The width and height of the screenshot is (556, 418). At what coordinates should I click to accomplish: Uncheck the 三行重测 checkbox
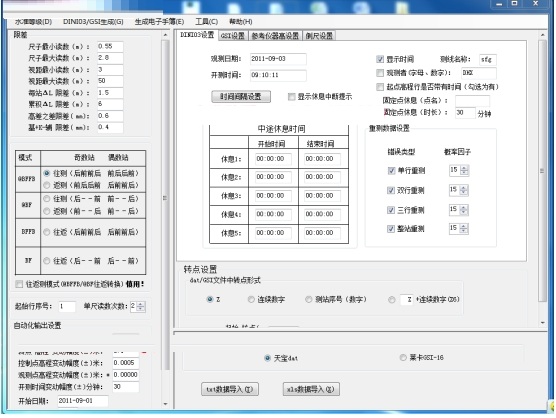[391, 210]
